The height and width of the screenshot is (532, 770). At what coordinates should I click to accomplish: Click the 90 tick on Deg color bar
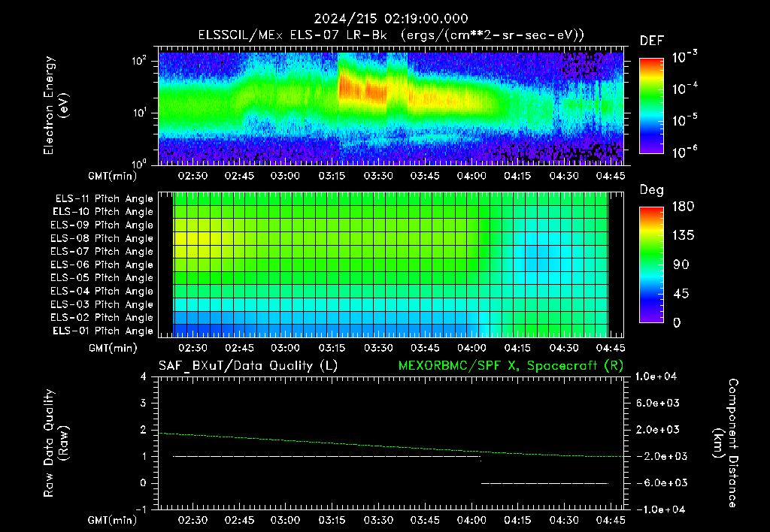(681, 264)
